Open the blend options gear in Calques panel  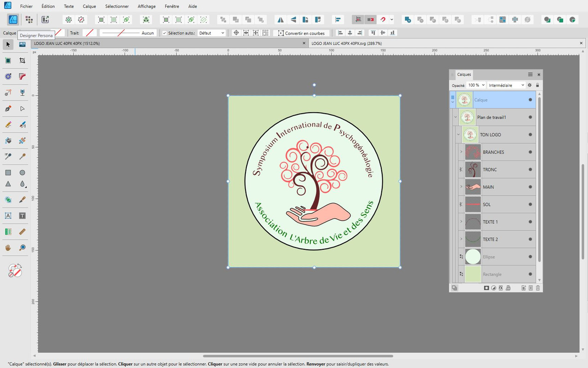point(530,85)
